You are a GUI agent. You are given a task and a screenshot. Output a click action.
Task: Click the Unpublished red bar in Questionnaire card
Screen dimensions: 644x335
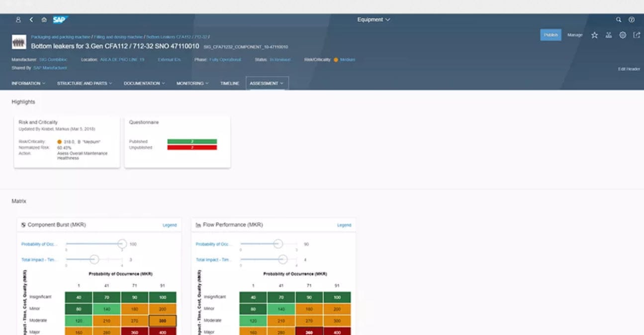pos(193,147)
